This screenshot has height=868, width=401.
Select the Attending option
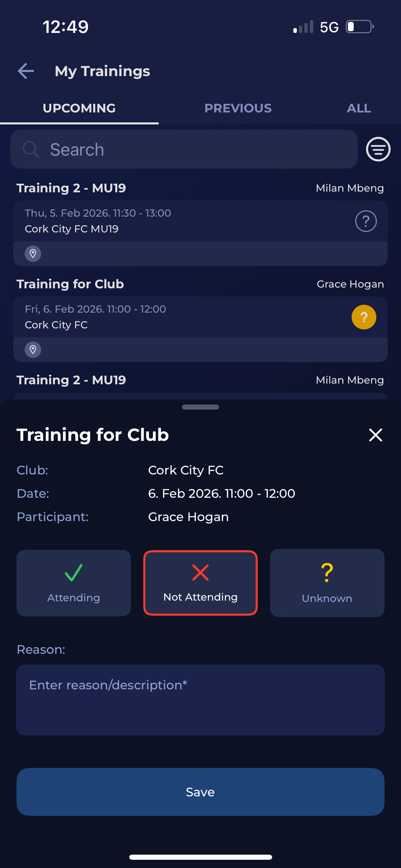74,583
